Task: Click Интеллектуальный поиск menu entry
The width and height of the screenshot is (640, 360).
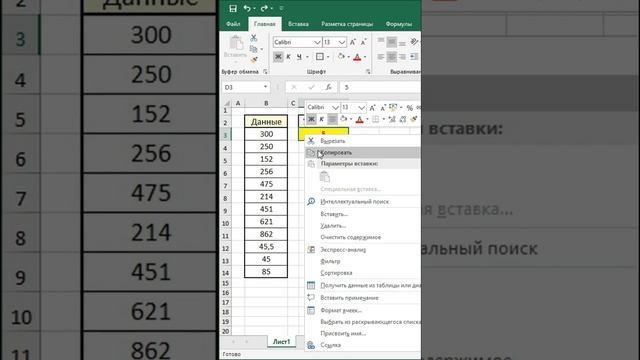Action: pyautogui.click(x=363, y=202)
